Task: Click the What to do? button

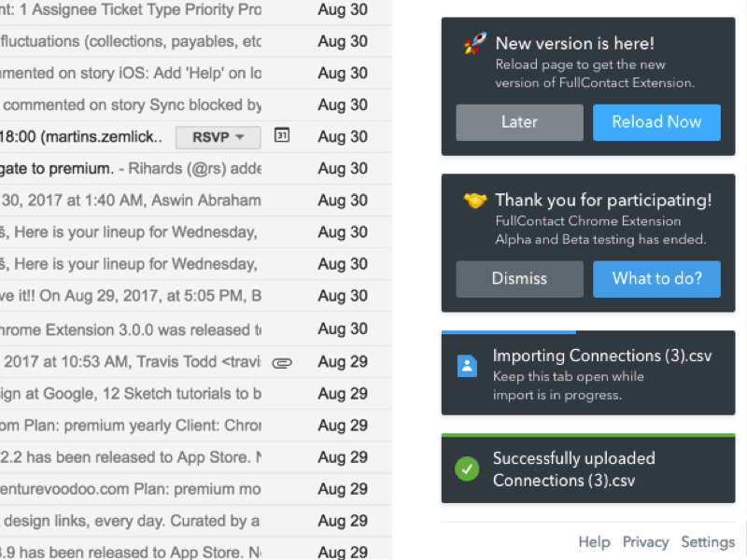Action: [x=656, y=278]
